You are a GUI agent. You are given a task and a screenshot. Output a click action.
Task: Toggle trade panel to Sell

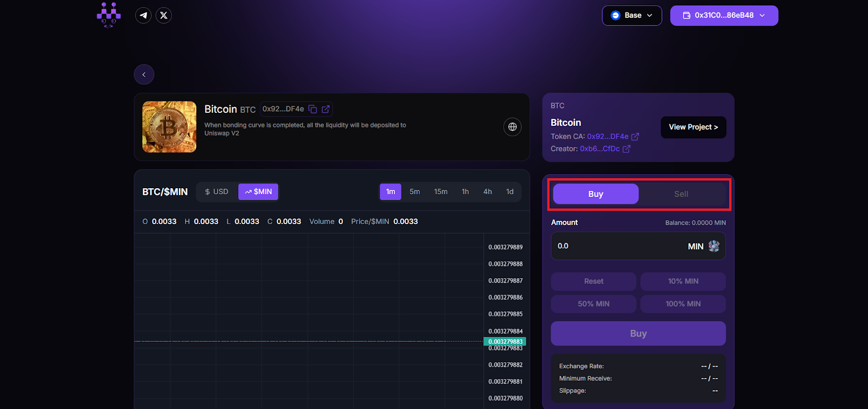(x=681, y=194)
